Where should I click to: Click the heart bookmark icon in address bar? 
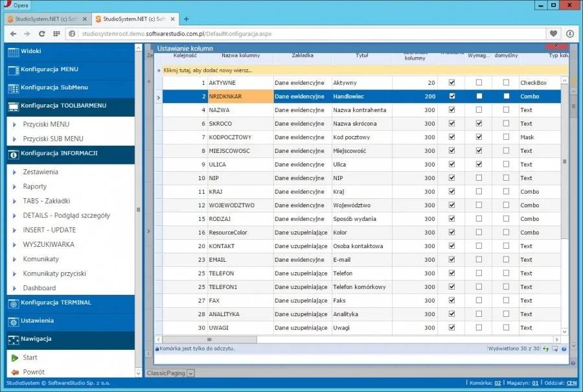coord(553,34)
